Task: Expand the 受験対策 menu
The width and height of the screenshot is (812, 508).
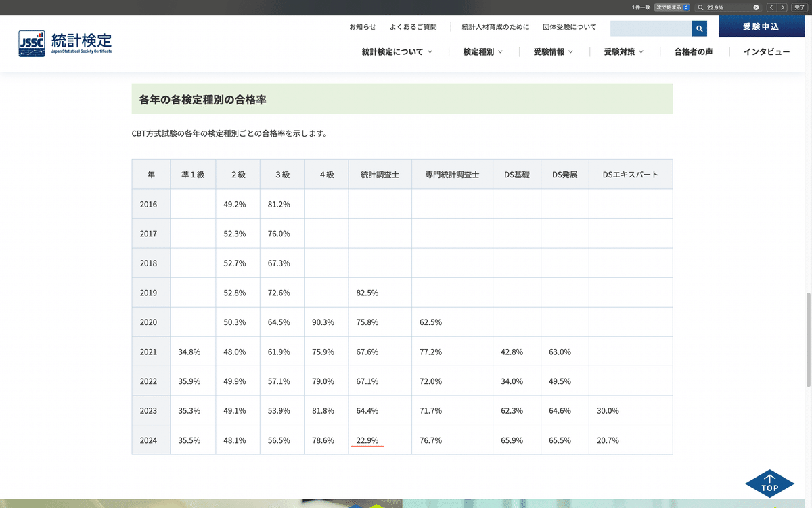Action: tap(624, 51)
